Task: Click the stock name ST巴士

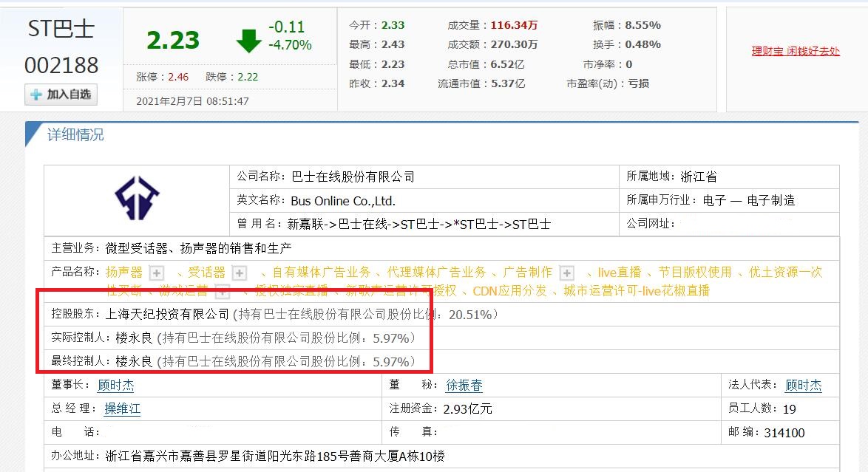Action: [61, 28]
